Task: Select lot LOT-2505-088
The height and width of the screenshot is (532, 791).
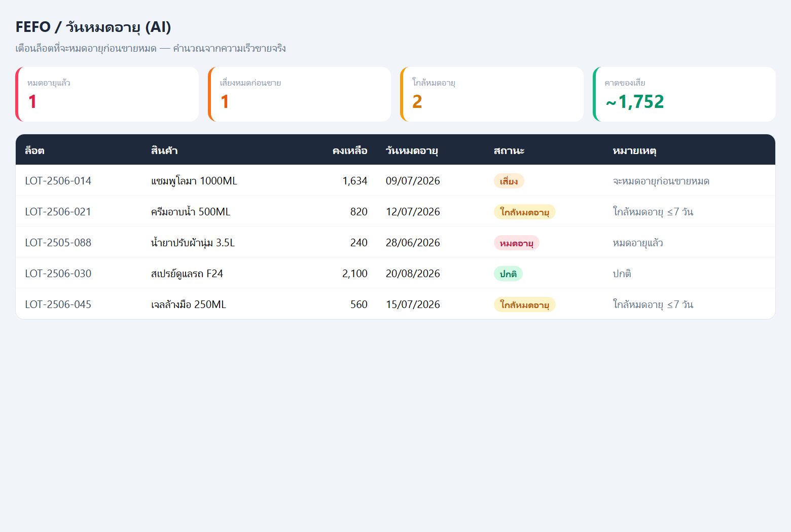Action: click(x=58, y=243)
